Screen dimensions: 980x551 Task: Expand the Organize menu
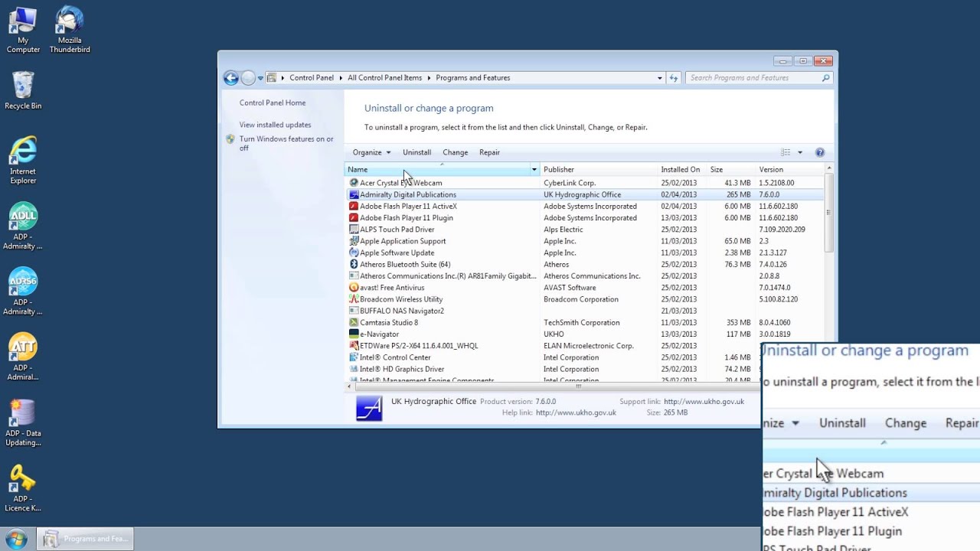coord(371,152)
